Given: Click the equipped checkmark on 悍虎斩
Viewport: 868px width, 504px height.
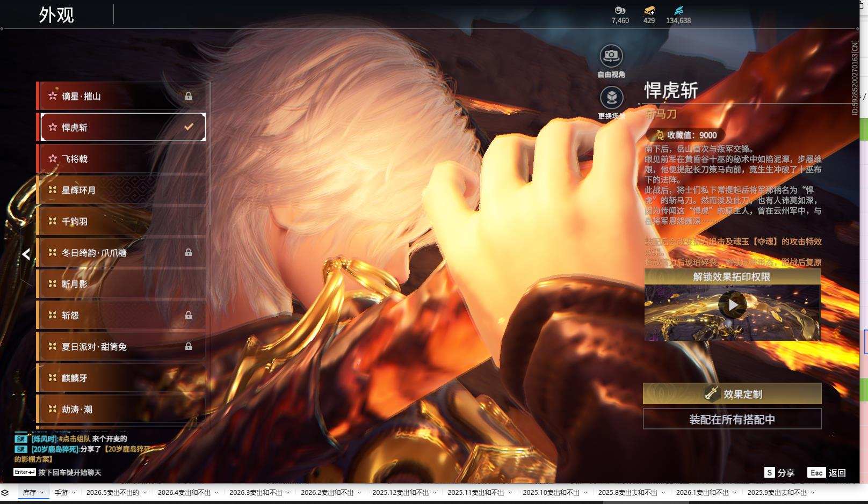Looking at the screenshot, I should coord(189,127).
